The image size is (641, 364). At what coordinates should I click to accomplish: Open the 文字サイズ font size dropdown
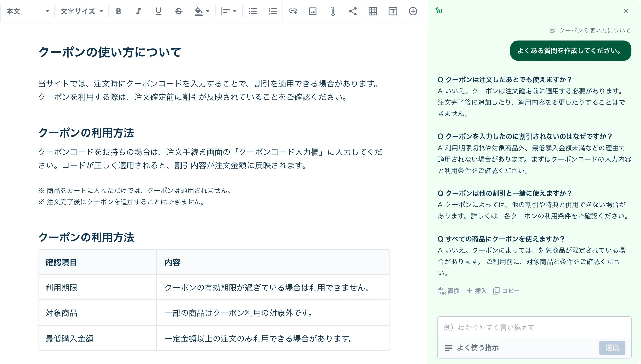(81, 11)
